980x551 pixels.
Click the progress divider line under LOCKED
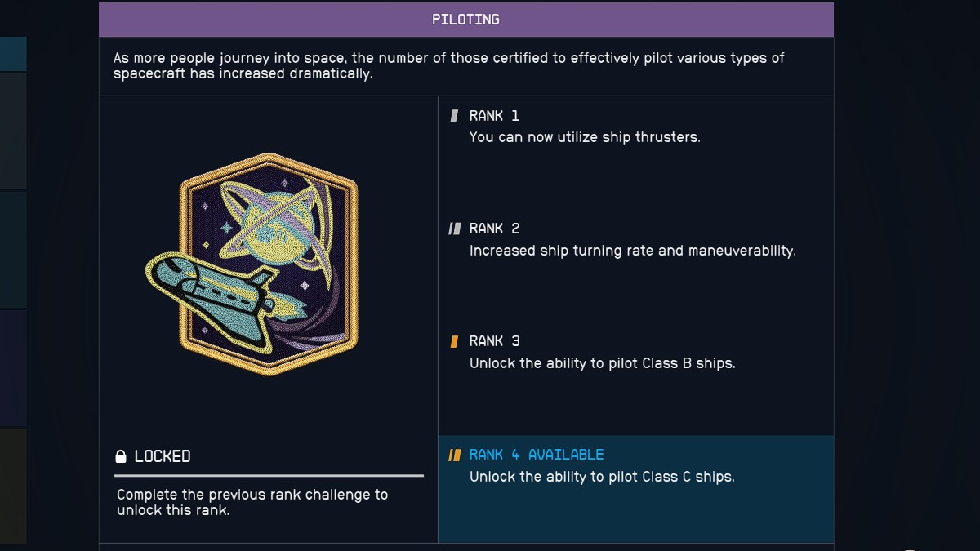tap(268, 475)
